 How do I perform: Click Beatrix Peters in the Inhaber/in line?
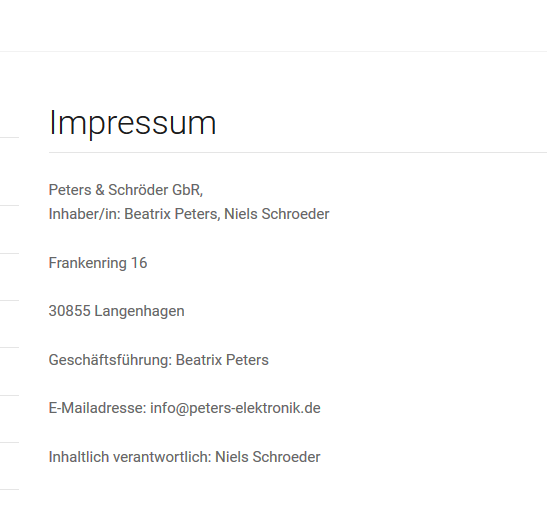[x=171, y=214]
